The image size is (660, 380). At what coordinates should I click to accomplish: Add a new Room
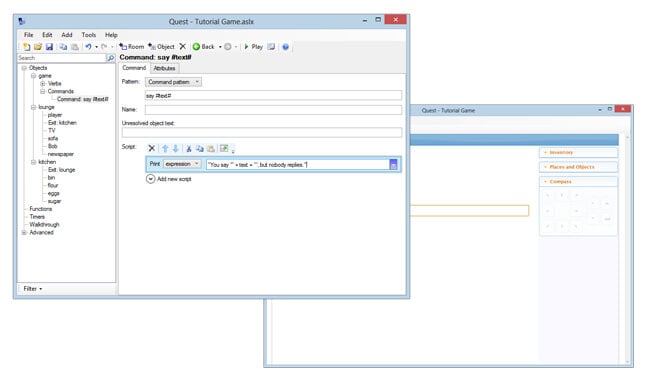pos(131,47)
